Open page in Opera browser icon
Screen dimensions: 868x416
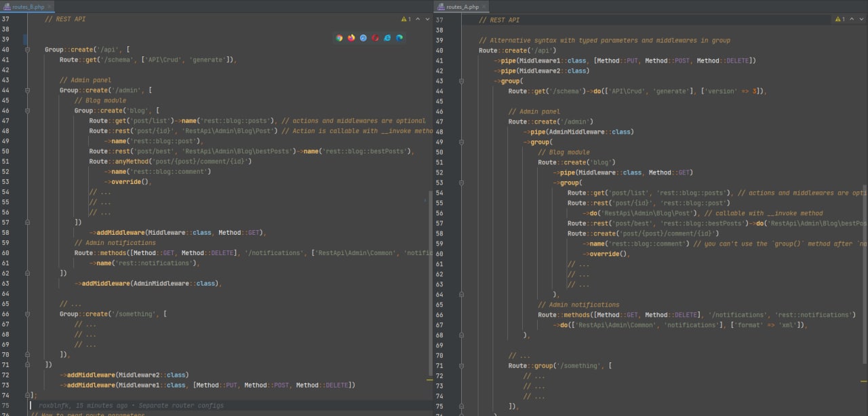click(375, 38)
